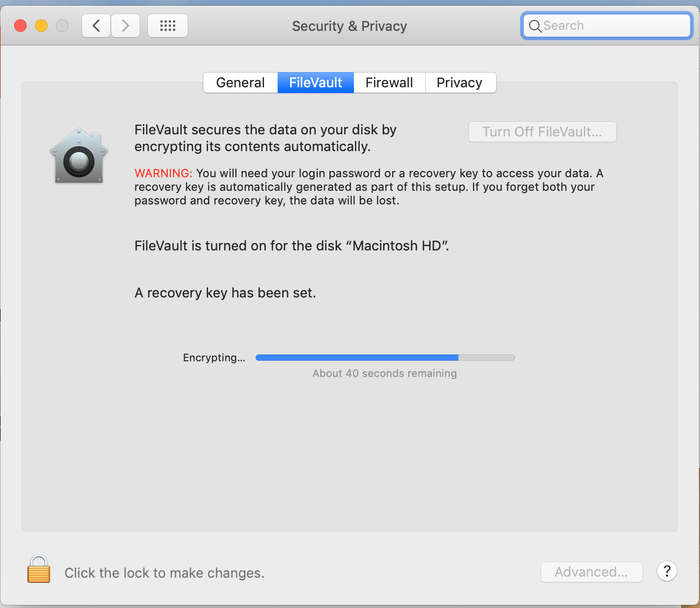Minimize window with the yellow button
This screenshot has height=608, width=700.
click(41, 26)
